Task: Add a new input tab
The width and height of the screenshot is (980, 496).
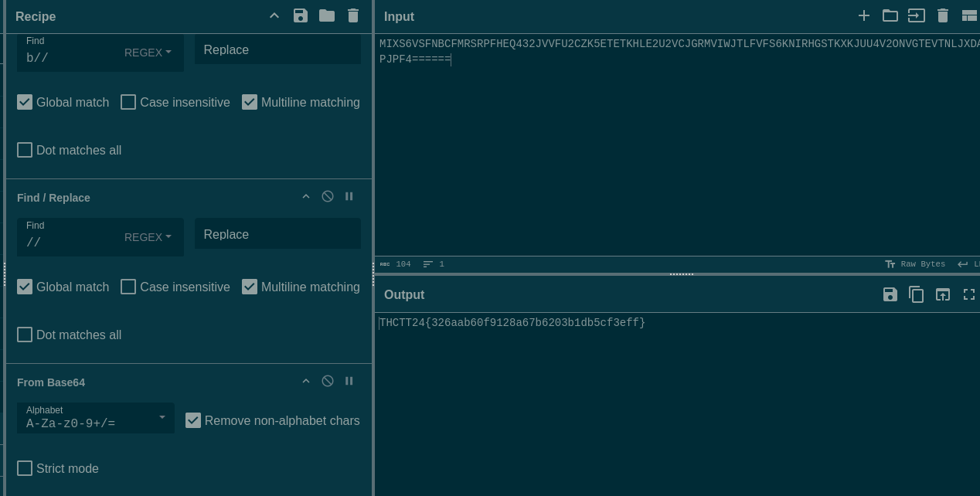Action: [x=864, y=16]
